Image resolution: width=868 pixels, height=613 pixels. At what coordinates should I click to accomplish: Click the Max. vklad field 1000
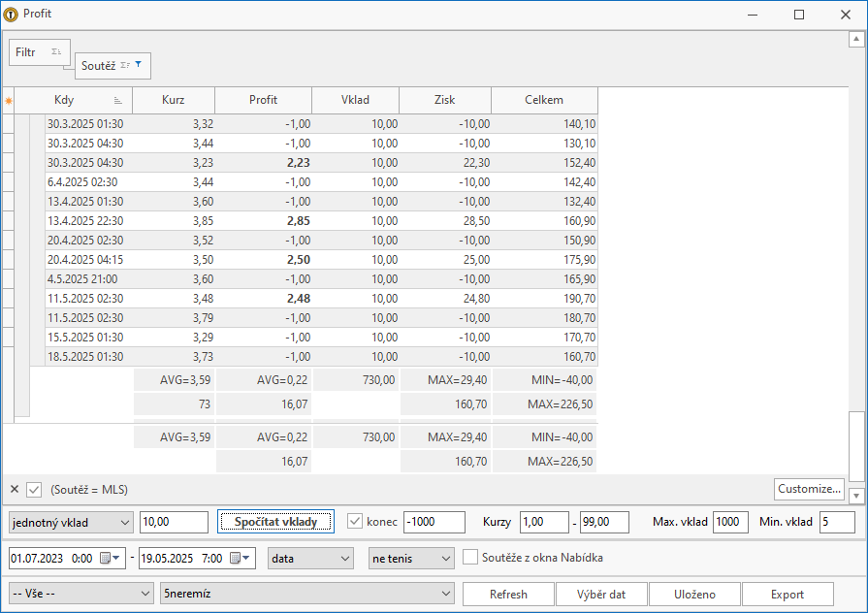pos(730,522)
